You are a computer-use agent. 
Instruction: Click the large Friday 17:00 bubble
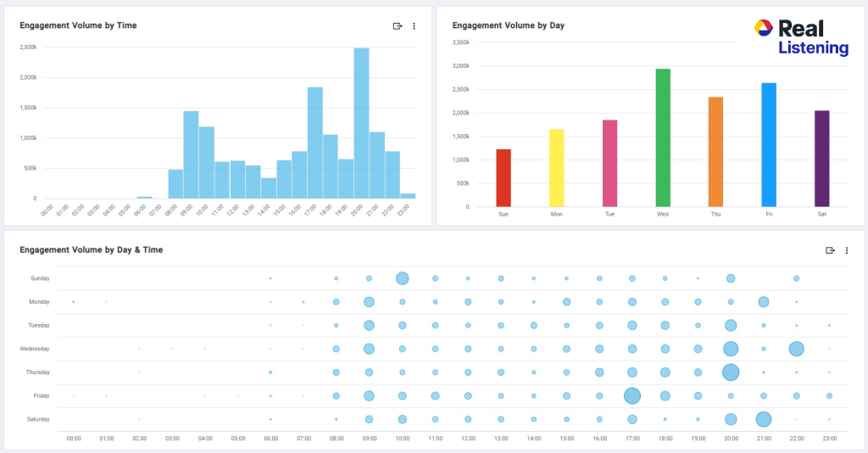pos(632,395)
